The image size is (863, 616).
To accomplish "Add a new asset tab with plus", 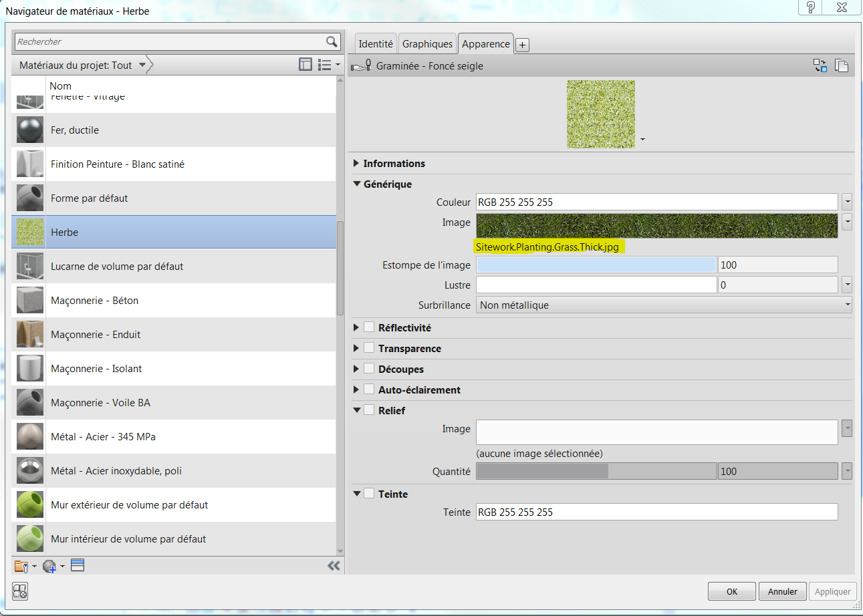I will 523,45.
